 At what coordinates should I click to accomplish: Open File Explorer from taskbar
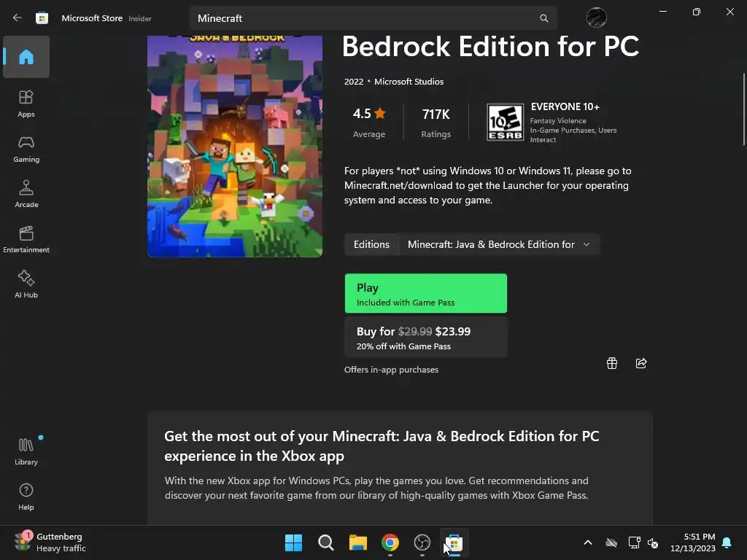tap(357, 542)
